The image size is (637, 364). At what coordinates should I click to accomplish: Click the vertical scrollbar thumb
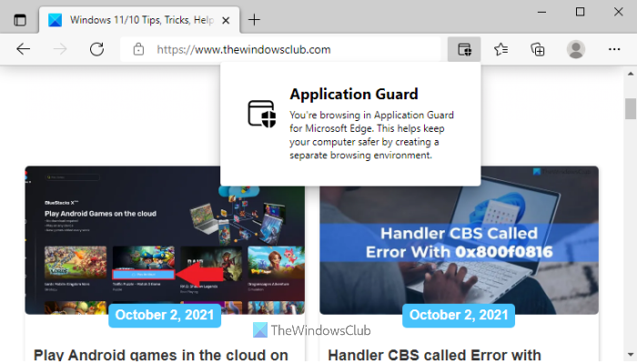(x=631, y=108)
